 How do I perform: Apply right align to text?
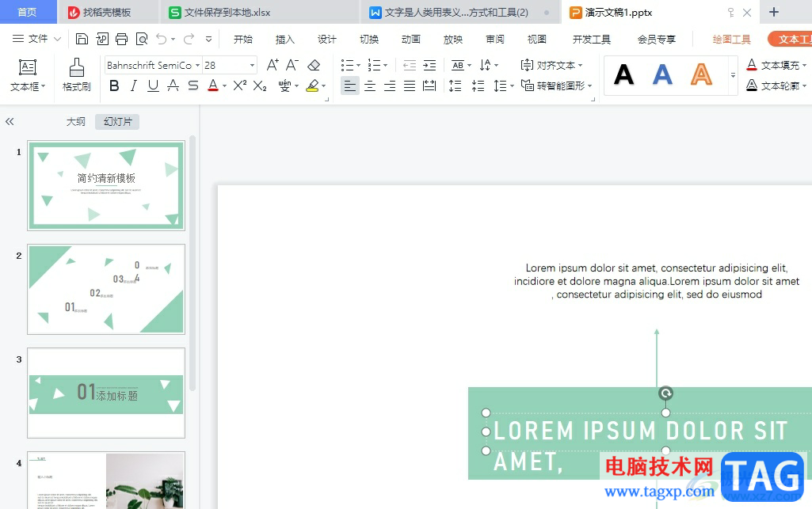click(390, 85)
